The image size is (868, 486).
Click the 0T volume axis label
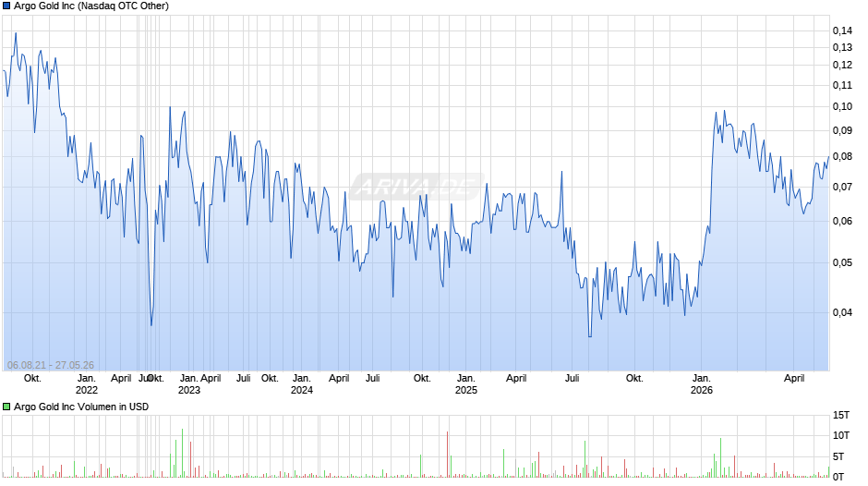(838, 477)
